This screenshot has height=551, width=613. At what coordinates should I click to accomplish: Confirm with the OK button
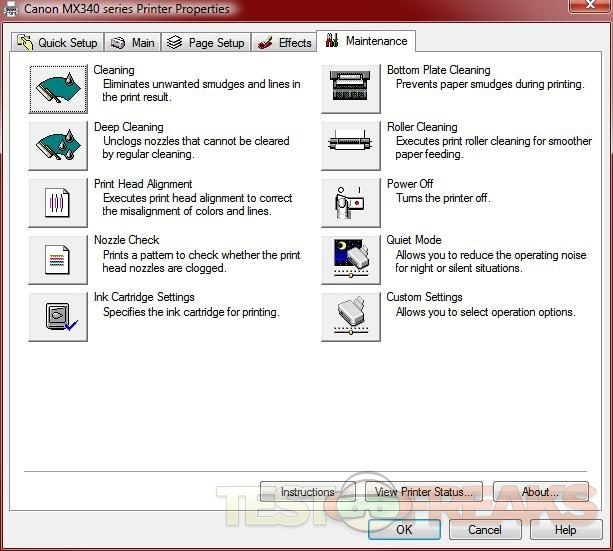[404, 529]
